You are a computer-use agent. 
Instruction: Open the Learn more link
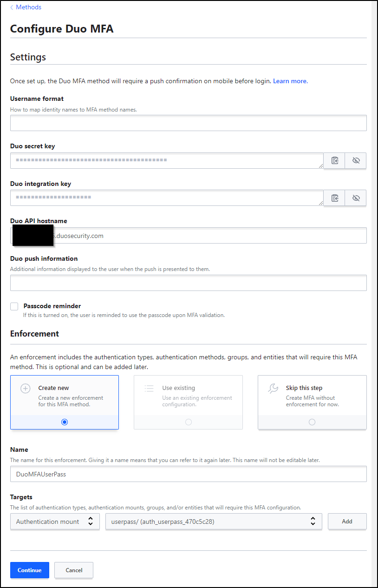point(290,81)
